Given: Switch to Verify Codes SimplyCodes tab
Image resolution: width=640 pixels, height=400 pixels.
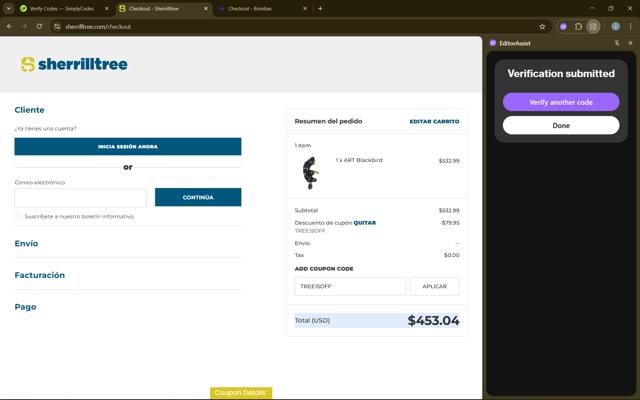Looking at the screenshot, I should [61, 8].
